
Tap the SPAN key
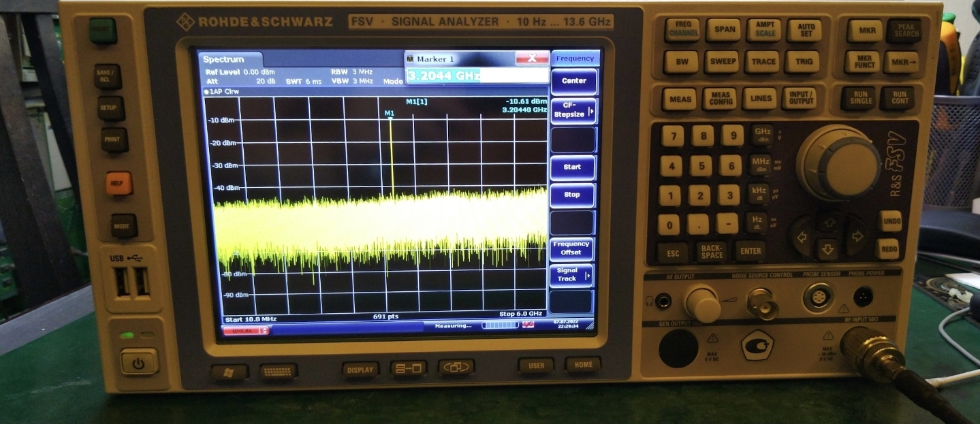(723, 29)
